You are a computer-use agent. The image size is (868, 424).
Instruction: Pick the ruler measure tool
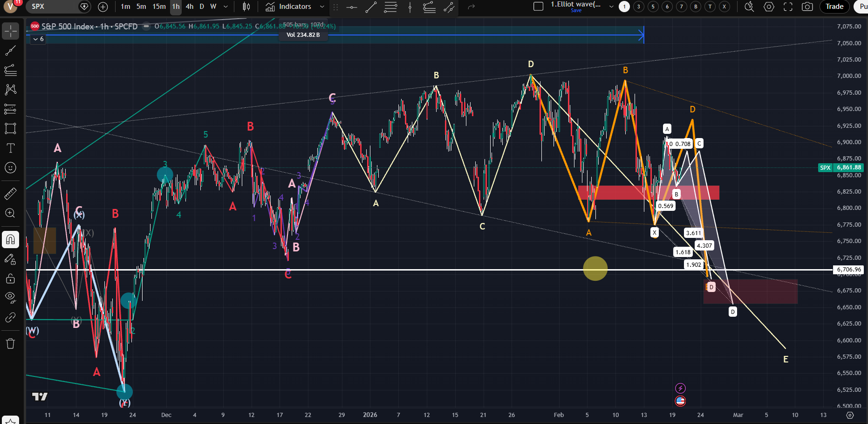pos(10,193)
